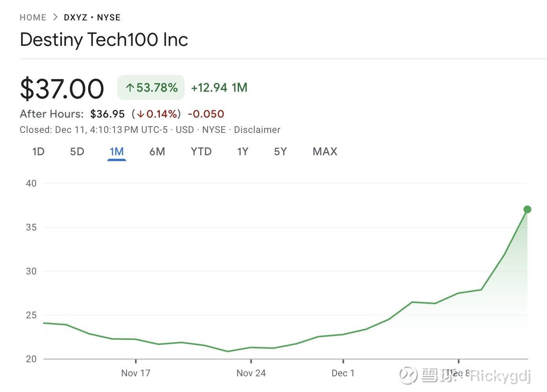This screenshot has width=547, height=392.
Task: Select the 1M time range tab
Action: coord(117,152)
